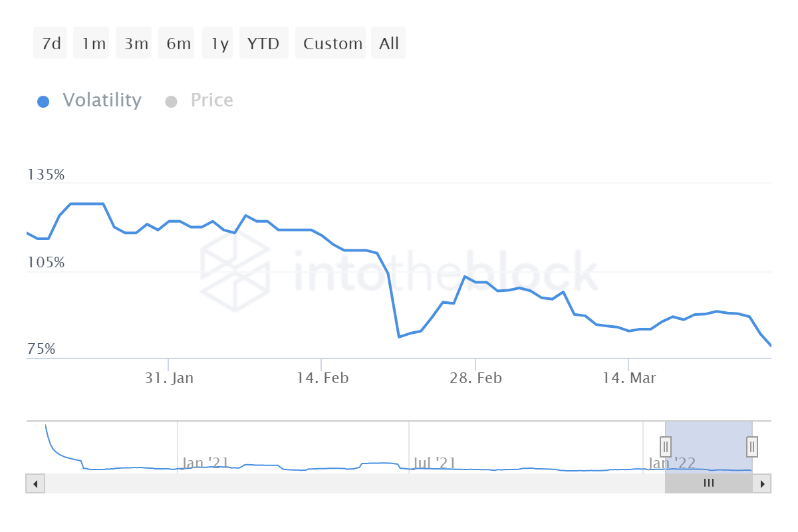This screenshot has width=798, height=532.
Task: Enable the Price overlay from the legend
Action: tap(211, 100)
